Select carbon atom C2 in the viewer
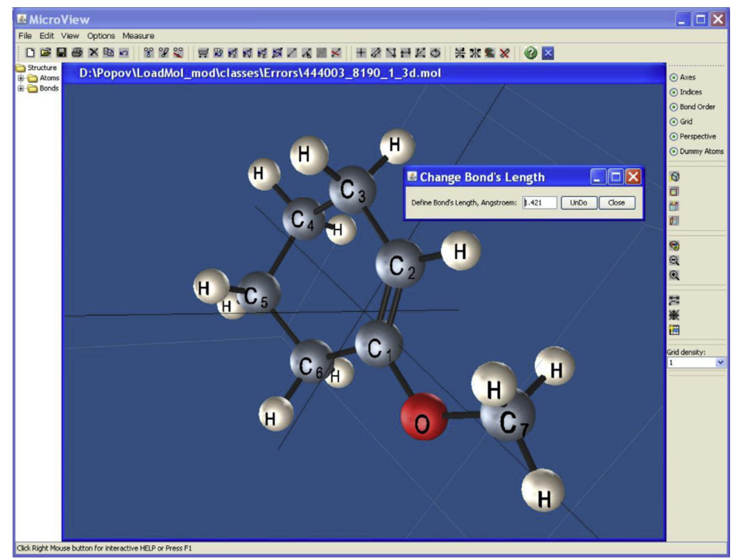 [x=400, y=264]
